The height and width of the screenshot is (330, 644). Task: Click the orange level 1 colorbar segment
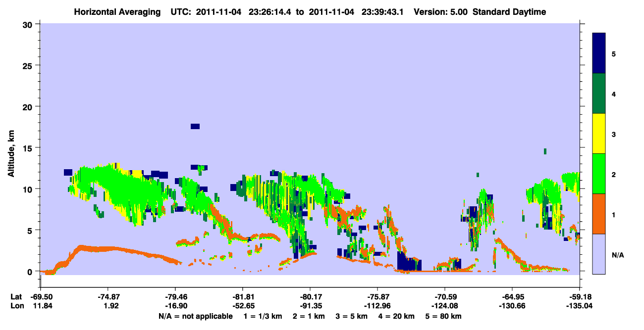coord(599,214)
